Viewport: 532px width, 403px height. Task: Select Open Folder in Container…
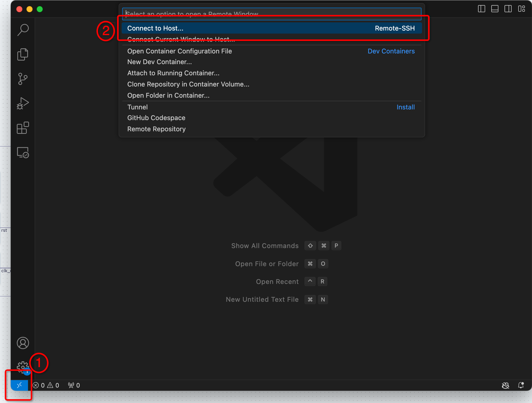272,95
